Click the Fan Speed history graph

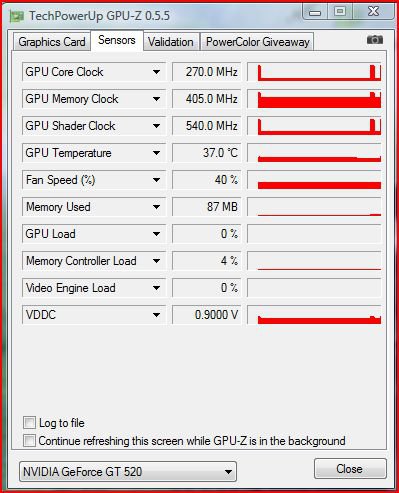pos(314,180)
